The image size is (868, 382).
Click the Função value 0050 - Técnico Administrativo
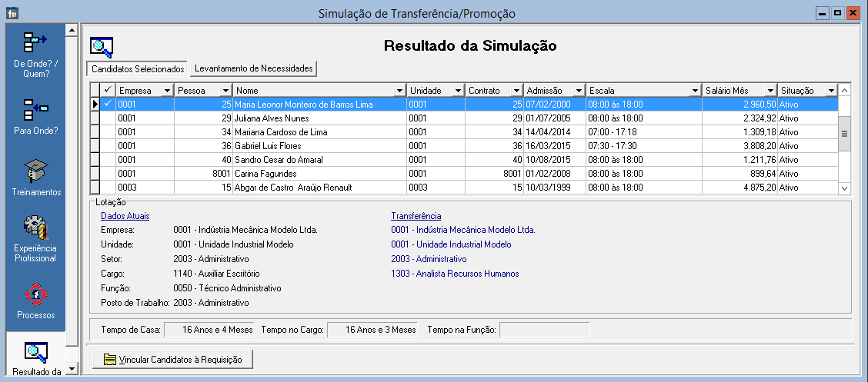(228, 288)
